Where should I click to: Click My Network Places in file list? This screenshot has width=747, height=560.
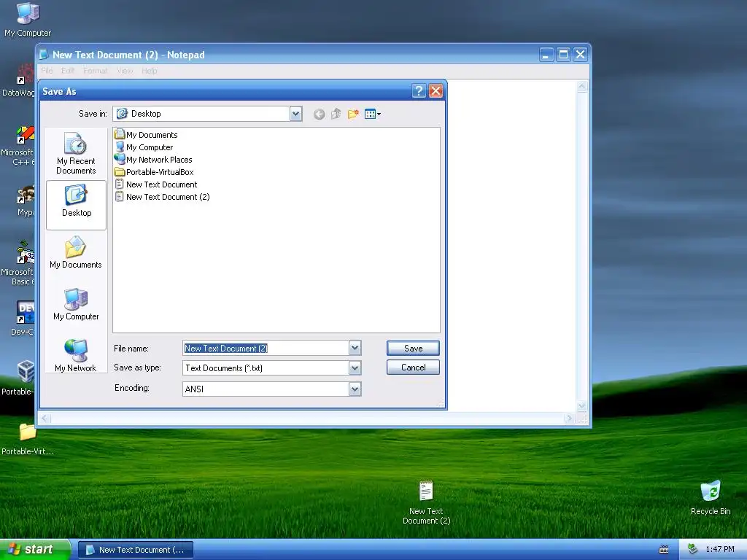pyautogui.click(x=153, y=160)
